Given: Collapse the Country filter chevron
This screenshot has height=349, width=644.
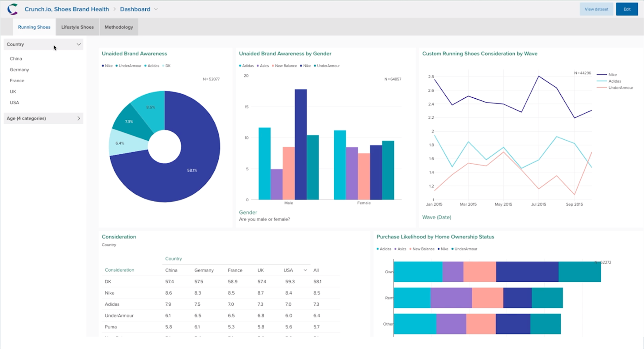Looking at the screenshot, I should 79,44.
